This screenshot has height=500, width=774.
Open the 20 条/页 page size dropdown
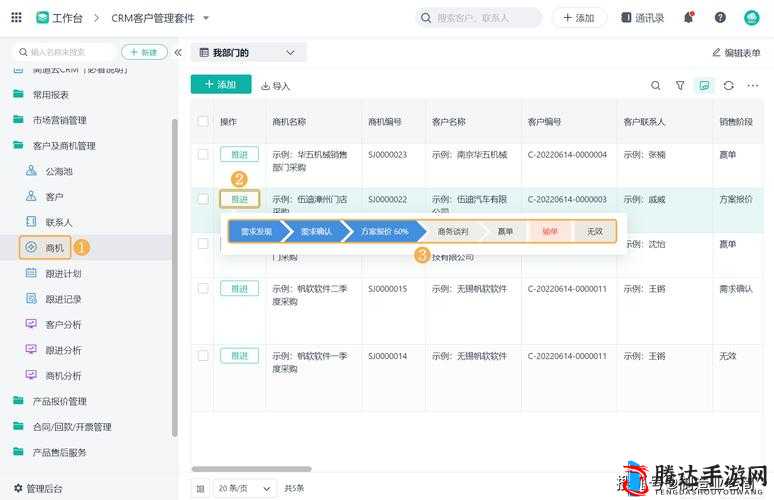click(244, 488)
